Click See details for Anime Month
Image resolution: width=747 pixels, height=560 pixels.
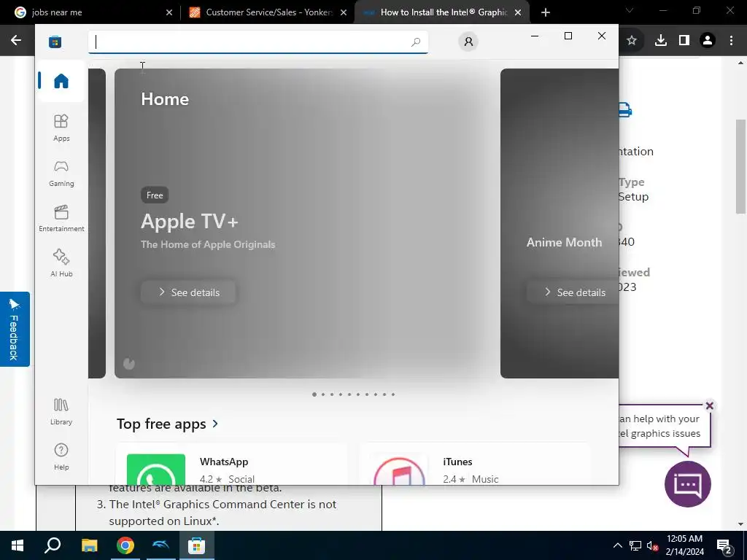[x=574, y=292]
